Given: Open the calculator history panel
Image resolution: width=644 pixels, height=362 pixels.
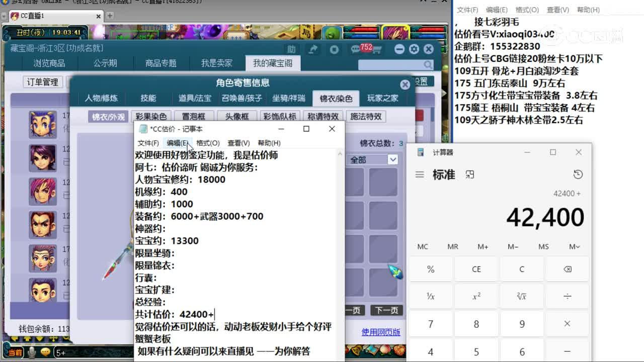Looking at the screenshot, I should pyautogui.click(x=578, y=174).
